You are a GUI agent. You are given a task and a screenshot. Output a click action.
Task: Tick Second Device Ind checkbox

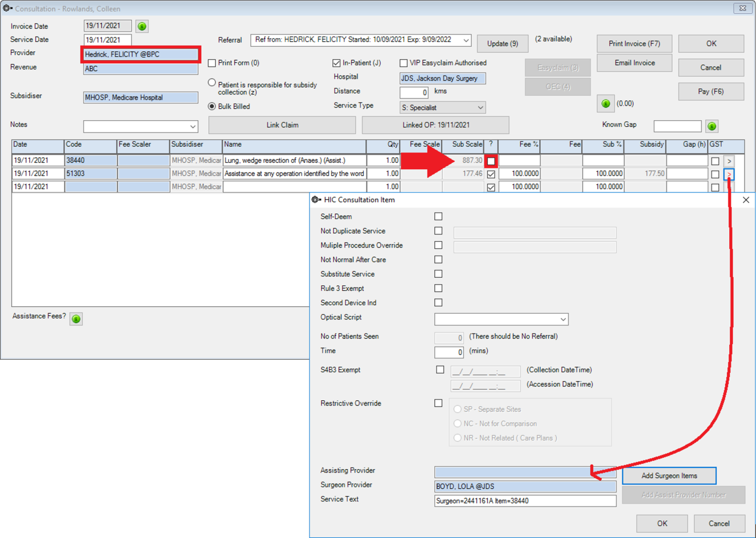438,302
